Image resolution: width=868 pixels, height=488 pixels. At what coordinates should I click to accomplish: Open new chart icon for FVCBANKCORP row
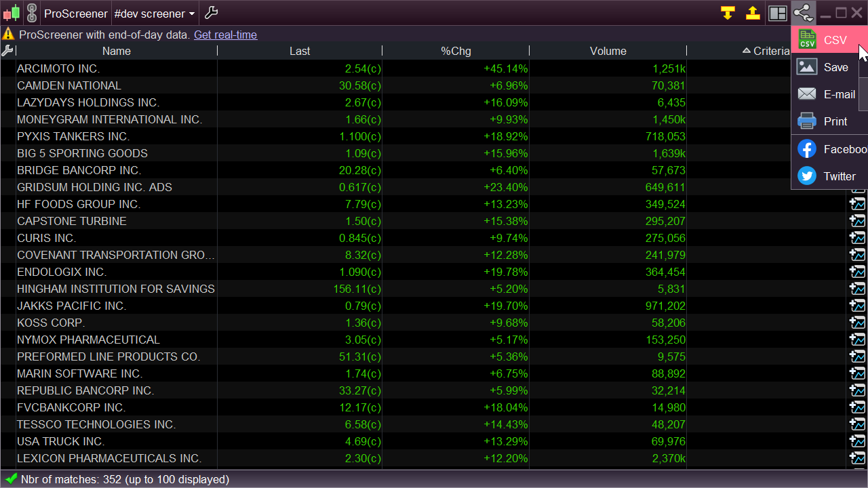point(858,407)
